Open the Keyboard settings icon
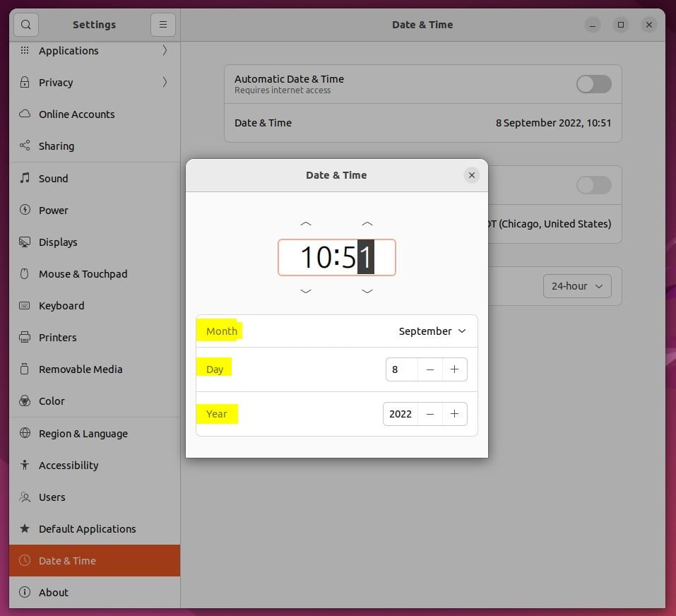676x616 pixels. tap(21, 305)
